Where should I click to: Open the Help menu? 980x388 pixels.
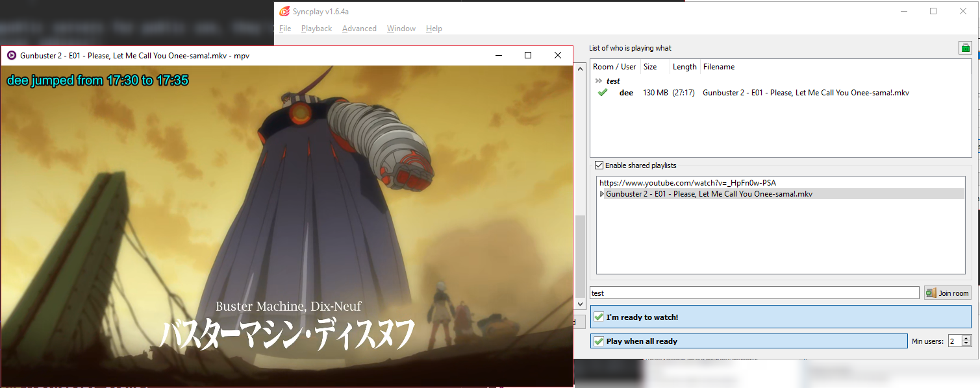(x=434, y=29)
